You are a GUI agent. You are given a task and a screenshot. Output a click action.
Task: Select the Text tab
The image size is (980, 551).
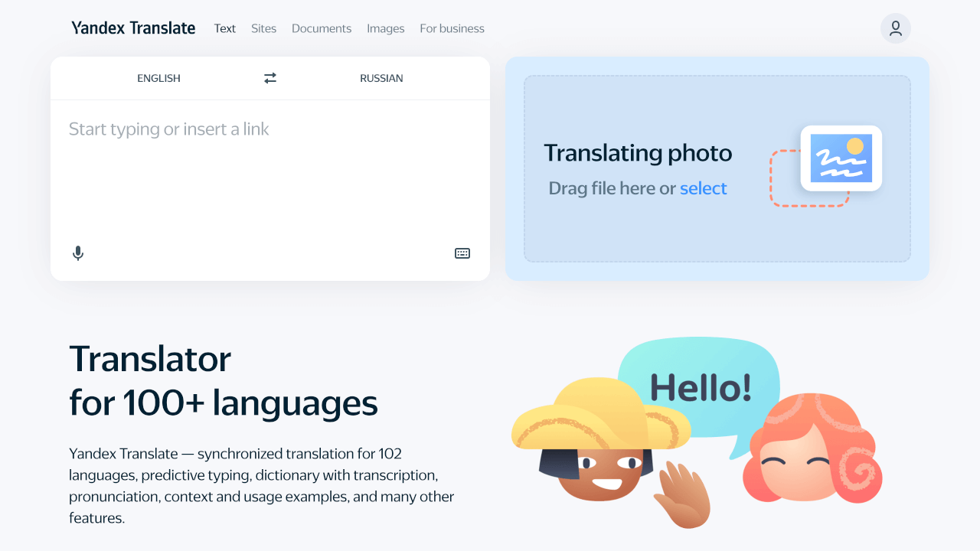point(225,28)
